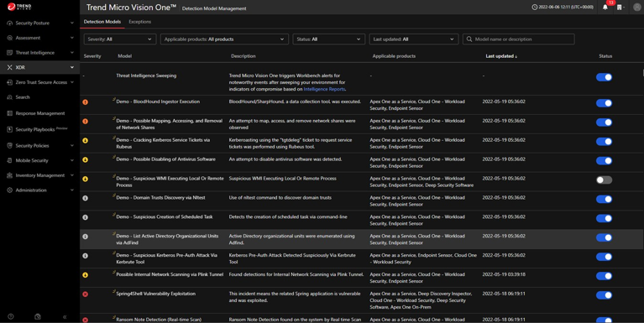Click the XDR sidebar icon

(x=9, y=67)
